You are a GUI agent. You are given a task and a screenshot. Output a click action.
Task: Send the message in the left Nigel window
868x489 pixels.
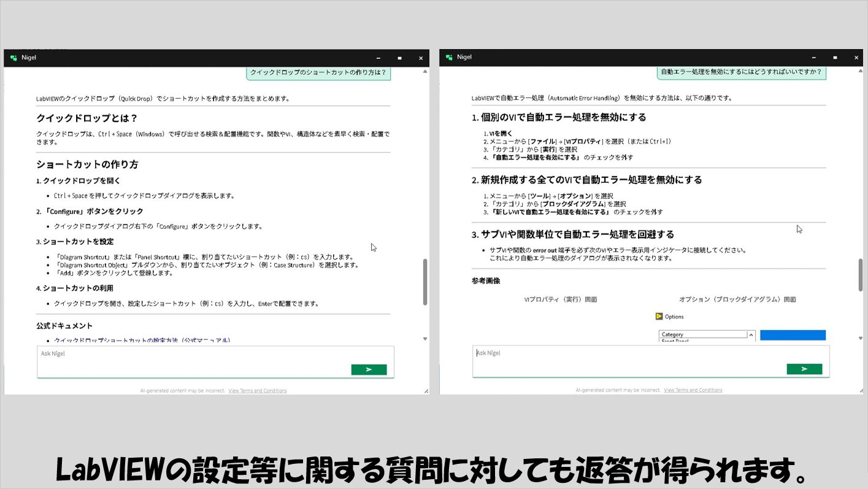point(369,369)
